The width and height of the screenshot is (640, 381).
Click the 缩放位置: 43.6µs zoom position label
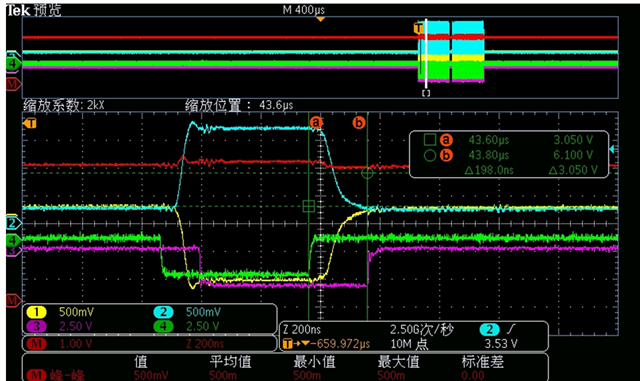point(239,105)
